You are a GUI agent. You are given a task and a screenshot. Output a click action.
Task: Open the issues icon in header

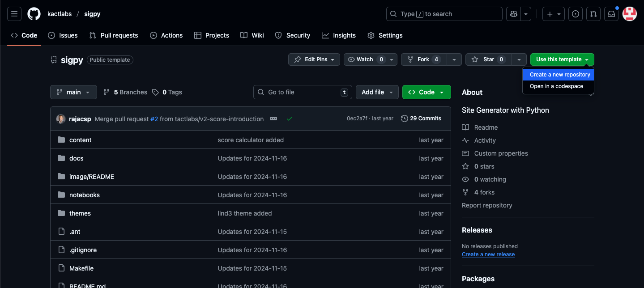tap(575, 14)
